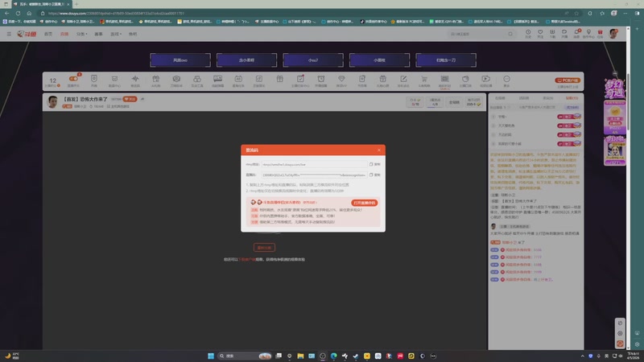Open the follow heart icon in header
This screenshot has width=644, height=362.
coord(540,34)
